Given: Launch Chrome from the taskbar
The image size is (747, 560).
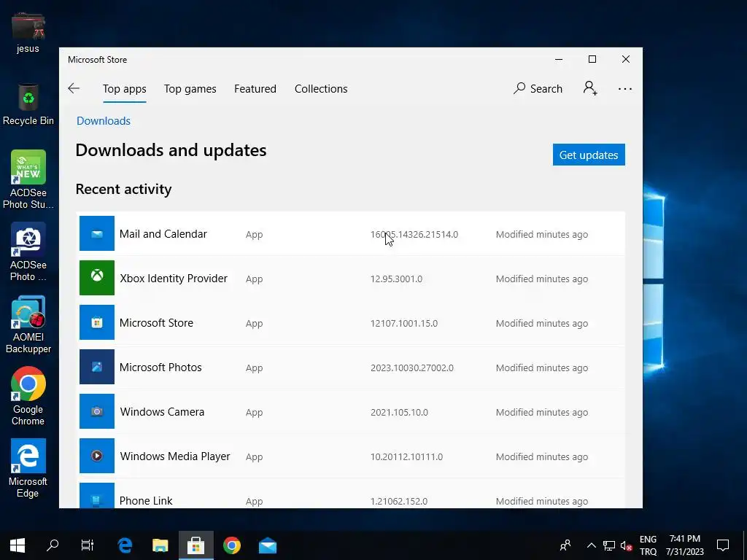Looking at the screenshot, I should 231,545.
